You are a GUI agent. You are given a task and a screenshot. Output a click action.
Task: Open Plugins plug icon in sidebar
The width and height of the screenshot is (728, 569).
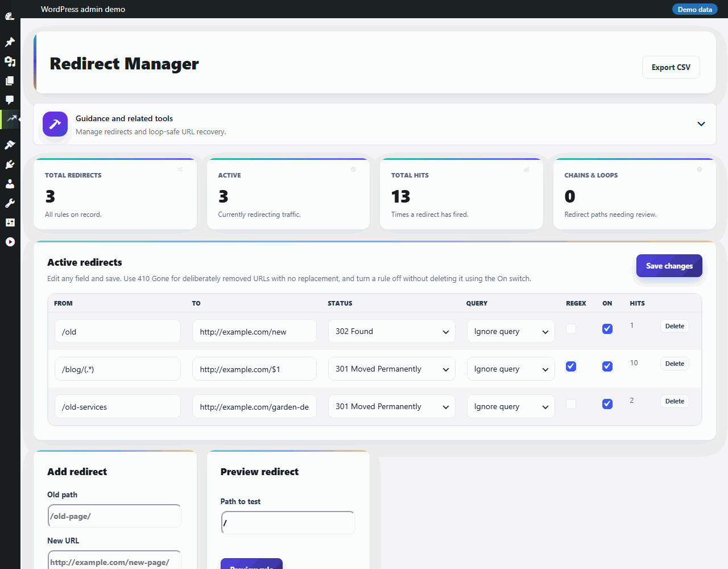(10, 164)
